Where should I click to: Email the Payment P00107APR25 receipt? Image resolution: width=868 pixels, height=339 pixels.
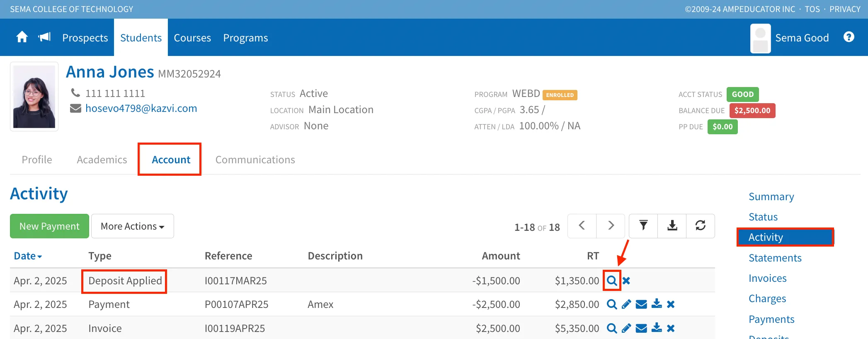point(641,304)
